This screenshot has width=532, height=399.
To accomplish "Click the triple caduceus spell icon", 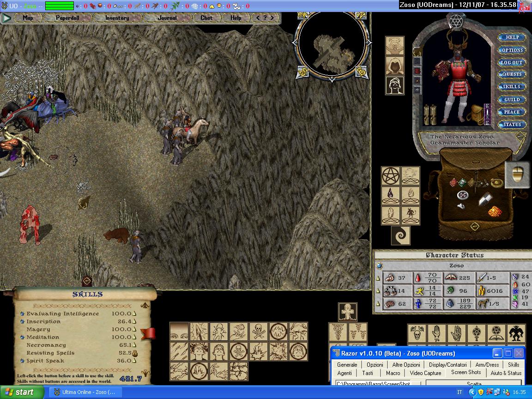I will click(358, 332).
